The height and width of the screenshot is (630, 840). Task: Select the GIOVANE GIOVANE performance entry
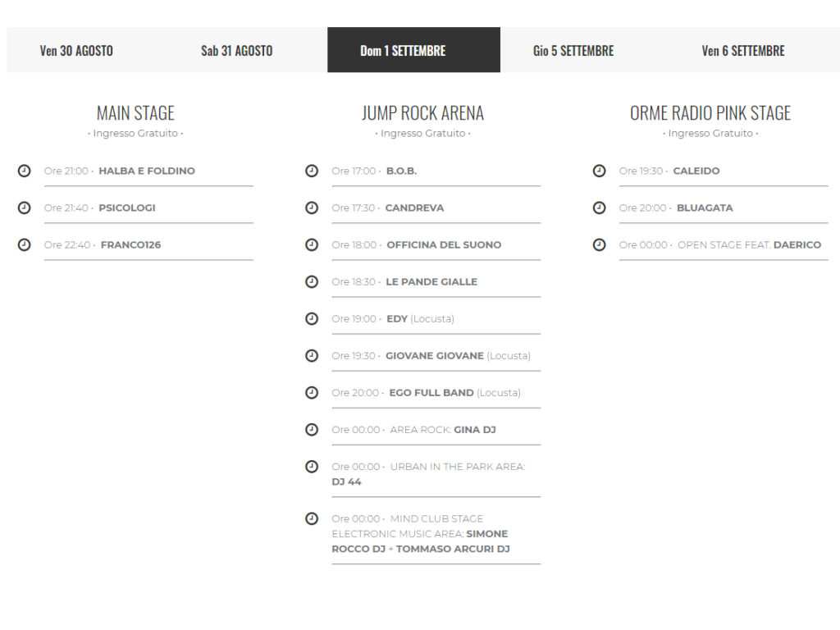pyautogui.click(x=435, y=356)
